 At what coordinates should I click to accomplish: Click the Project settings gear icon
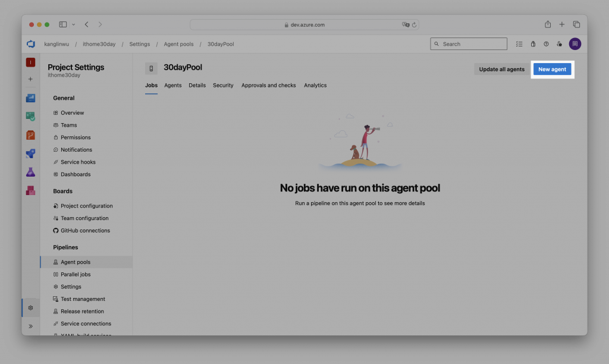[31, 307]
